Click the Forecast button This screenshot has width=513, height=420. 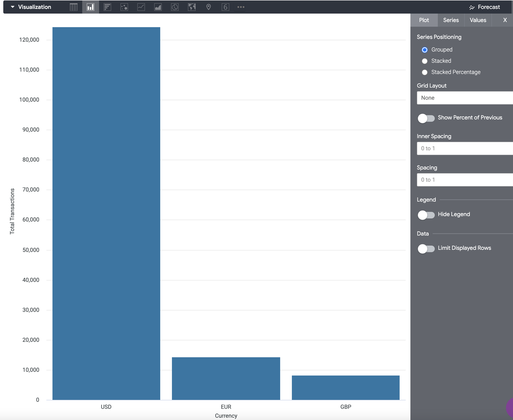(x=485, y=7)
